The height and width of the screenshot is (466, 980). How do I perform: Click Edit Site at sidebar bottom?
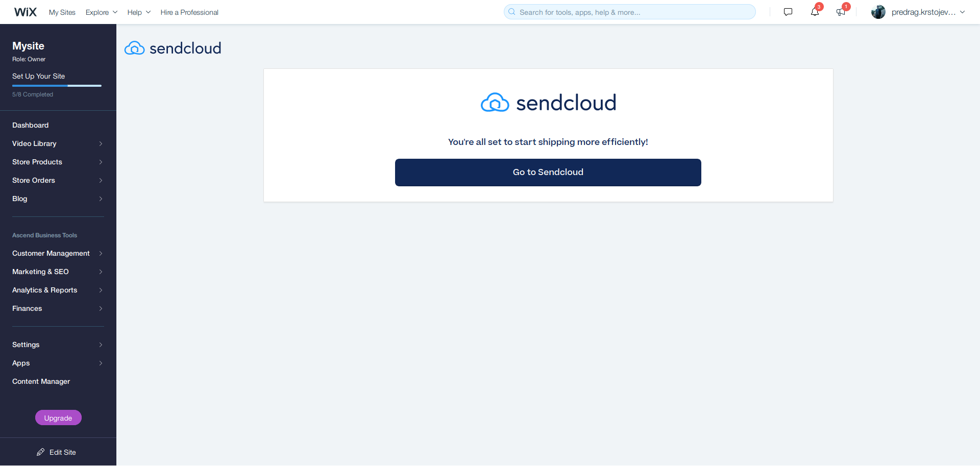(x=57, y=452)
